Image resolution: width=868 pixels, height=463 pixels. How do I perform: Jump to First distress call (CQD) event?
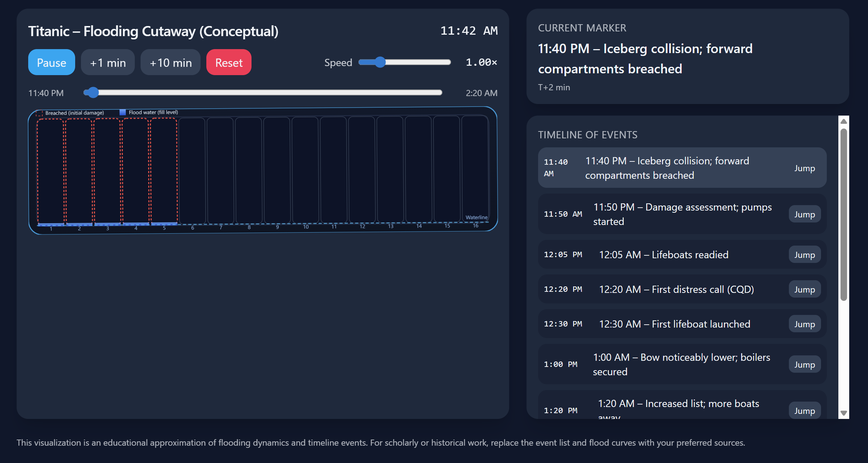click(804, 289)
